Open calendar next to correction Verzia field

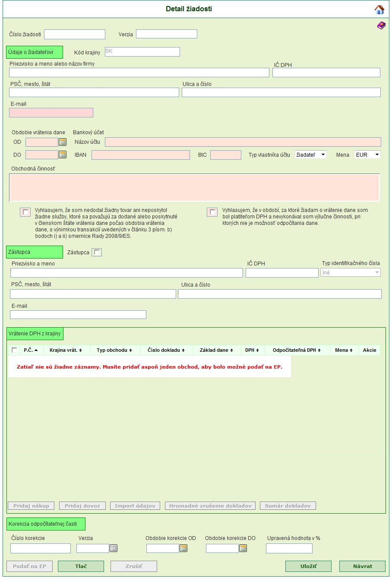pyautogui.click(x=114, y=548)
